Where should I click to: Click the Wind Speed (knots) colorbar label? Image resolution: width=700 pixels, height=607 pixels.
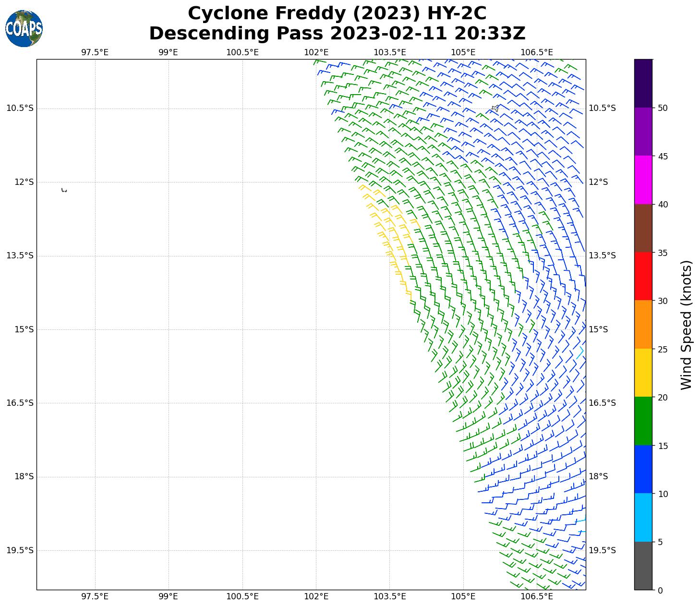click(687, 325)
